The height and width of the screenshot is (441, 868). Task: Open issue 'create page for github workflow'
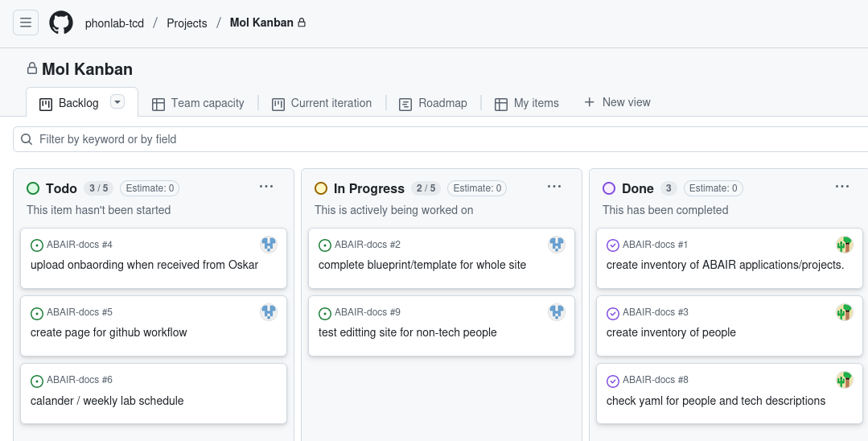click(109, 332)
